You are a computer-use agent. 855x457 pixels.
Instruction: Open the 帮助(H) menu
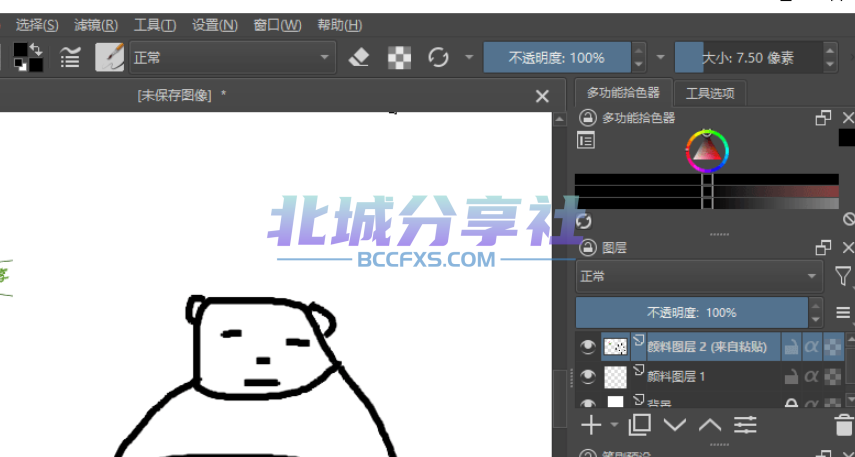tap(339, 25)
